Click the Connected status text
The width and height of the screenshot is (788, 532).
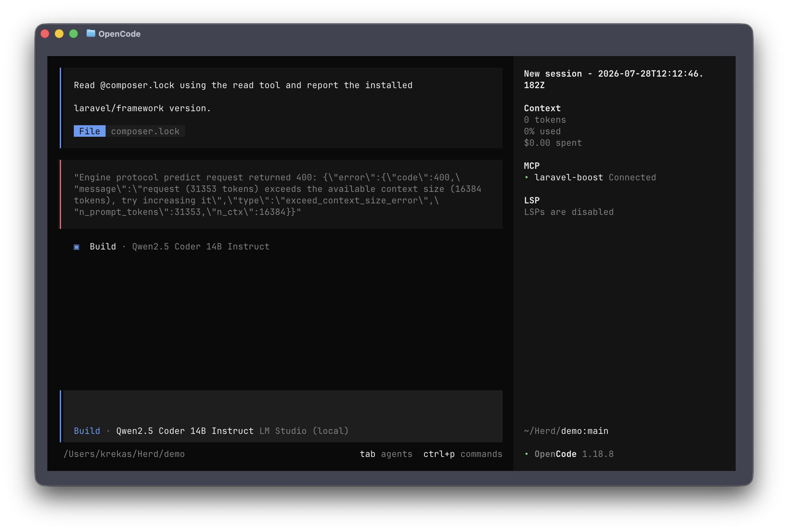click(x=632, y=177)
